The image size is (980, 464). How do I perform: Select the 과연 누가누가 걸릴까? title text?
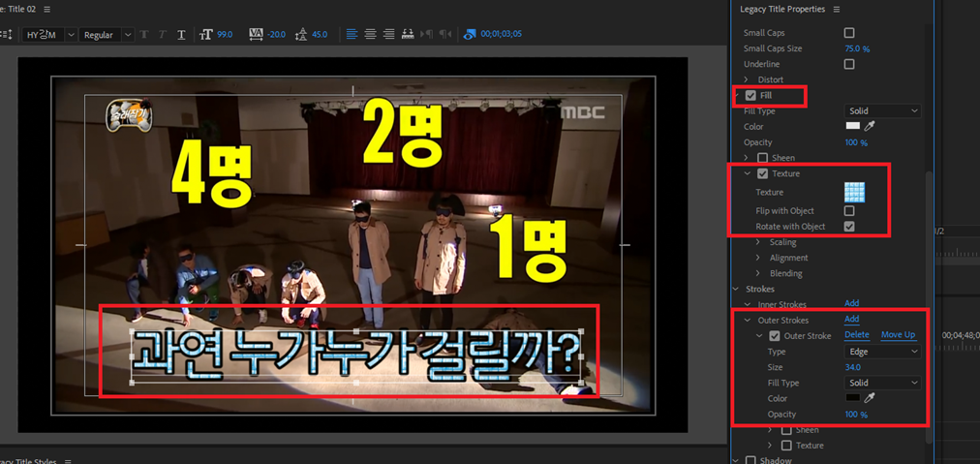click(356, 356)
